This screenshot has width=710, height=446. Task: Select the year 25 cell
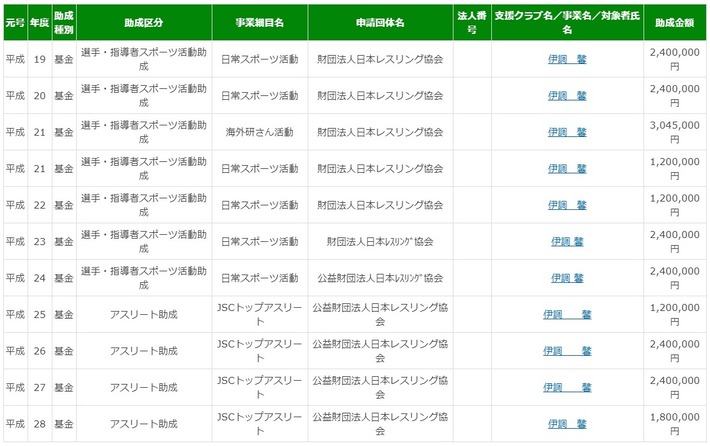(39, 315)
